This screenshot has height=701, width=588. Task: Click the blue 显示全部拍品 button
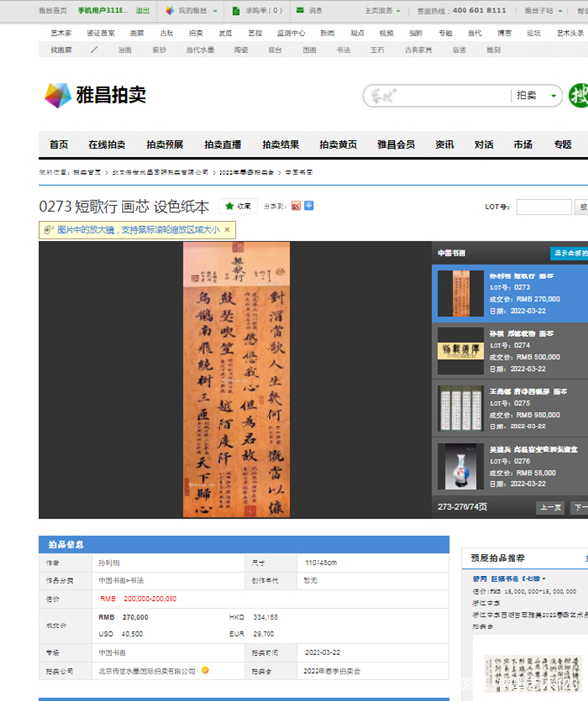pos(568,253)
